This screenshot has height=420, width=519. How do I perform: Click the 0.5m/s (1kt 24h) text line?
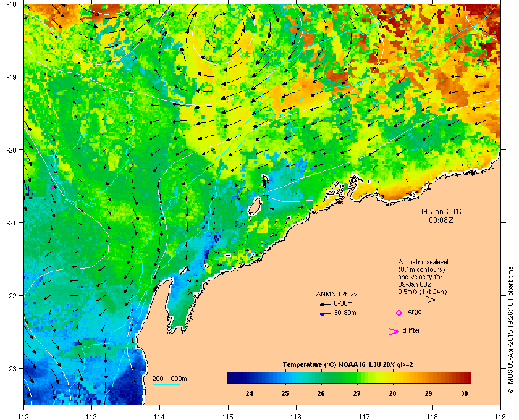pyautogui.click(x=423, y=292)
